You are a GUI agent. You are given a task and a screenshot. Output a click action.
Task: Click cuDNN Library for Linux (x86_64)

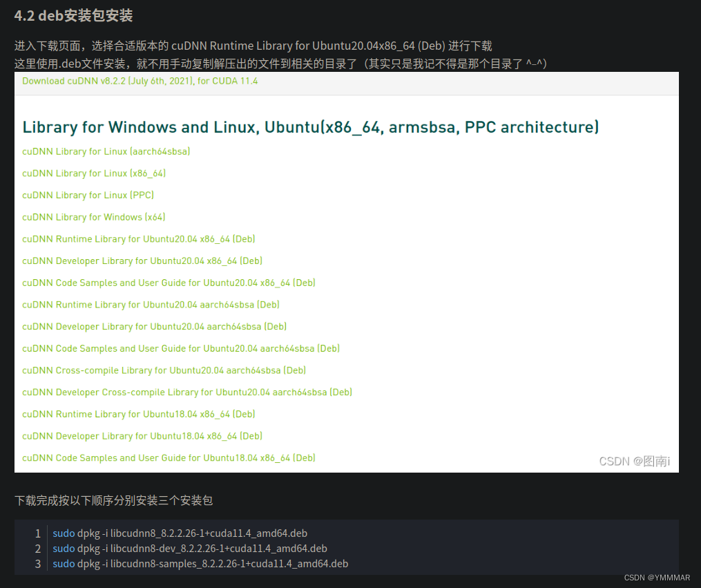pyautogui.click(x=93, y=173)
